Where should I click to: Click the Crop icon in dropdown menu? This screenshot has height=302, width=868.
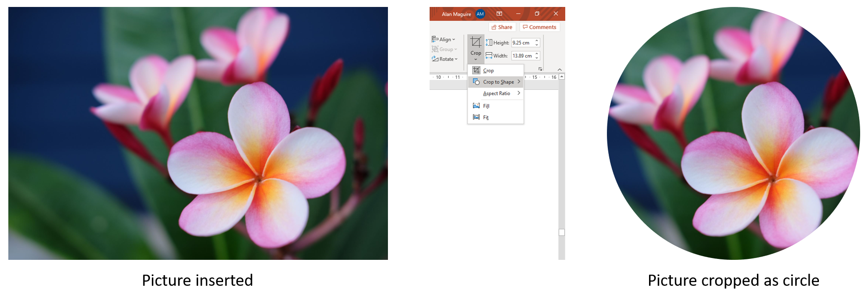point(476,70)
